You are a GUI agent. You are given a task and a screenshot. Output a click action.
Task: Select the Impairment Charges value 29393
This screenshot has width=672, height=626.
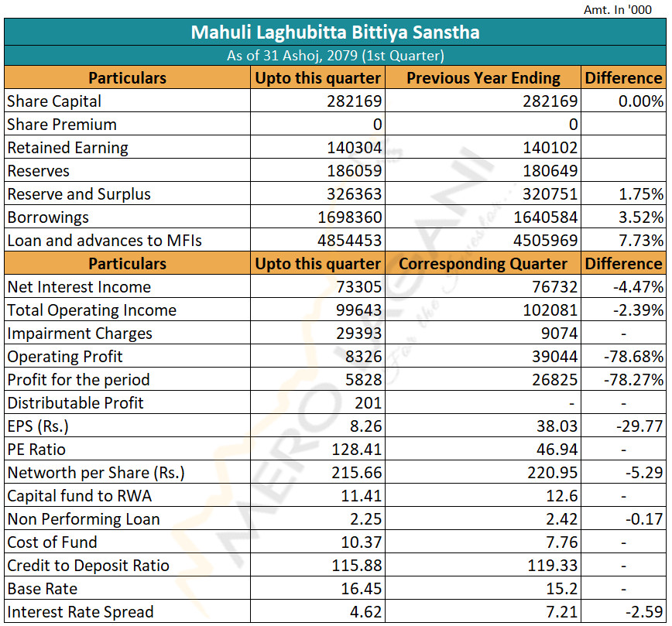point(358,334)
